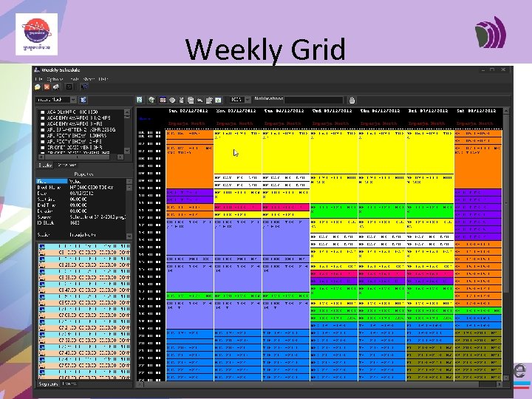Open the zoom percentage dropdown in the grid toolbar
Viewport: 532px width, 399px height.
pyautogui.click(x=248, y=100)
